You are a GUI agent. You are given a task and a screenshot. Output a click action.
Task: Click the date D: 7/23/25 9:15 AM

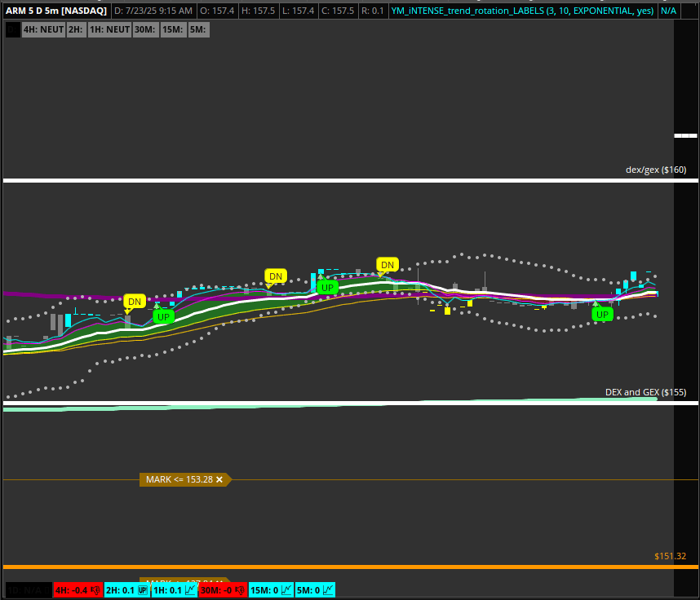pos(153,11)
